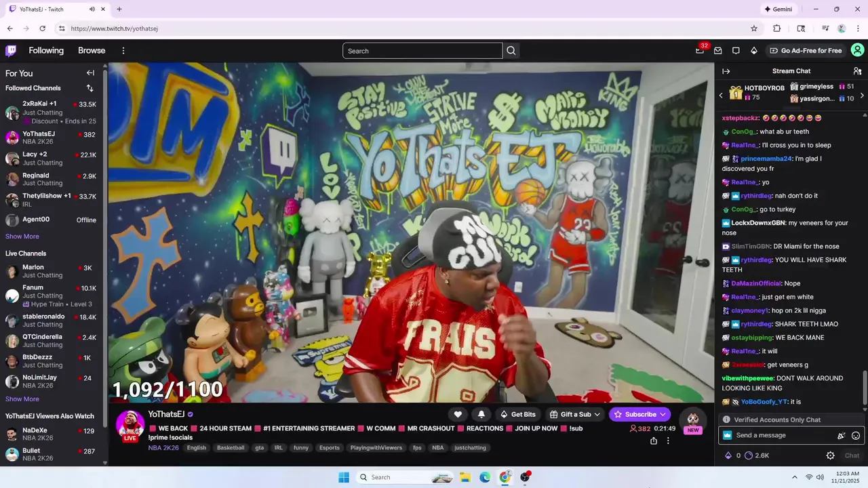Click the Chrome address bar URL
The image size is (868, 488).
[x=114, y=28]
